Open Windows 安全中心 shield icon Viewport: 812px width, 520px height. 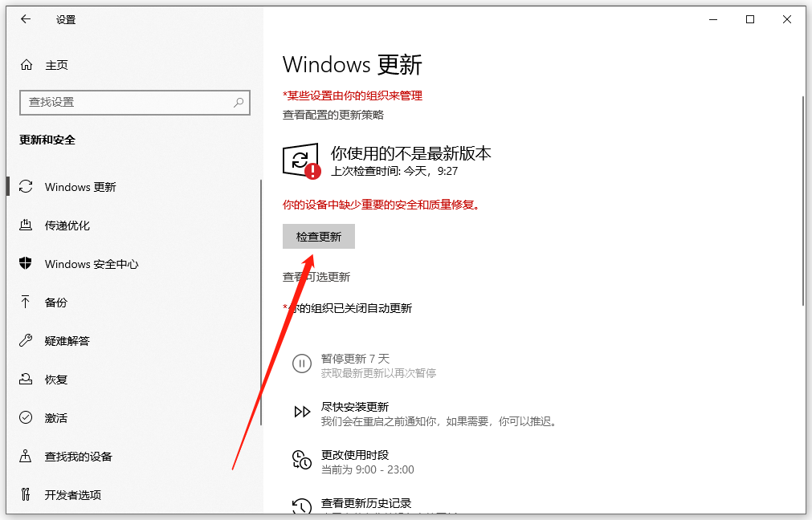(x=26, y=263)
